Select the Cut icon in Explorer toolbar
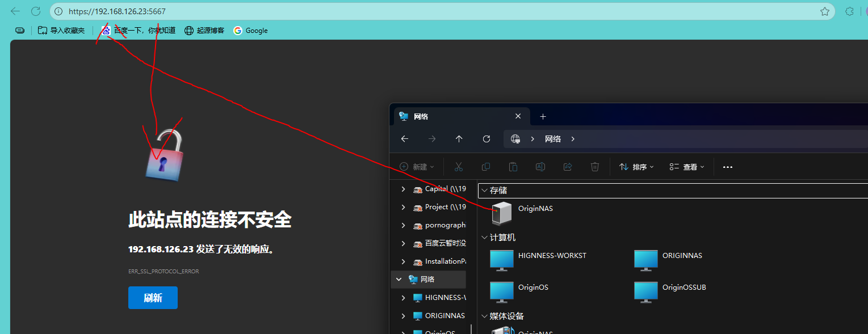Screen dimensions: 868x334 tap(458, 166)
